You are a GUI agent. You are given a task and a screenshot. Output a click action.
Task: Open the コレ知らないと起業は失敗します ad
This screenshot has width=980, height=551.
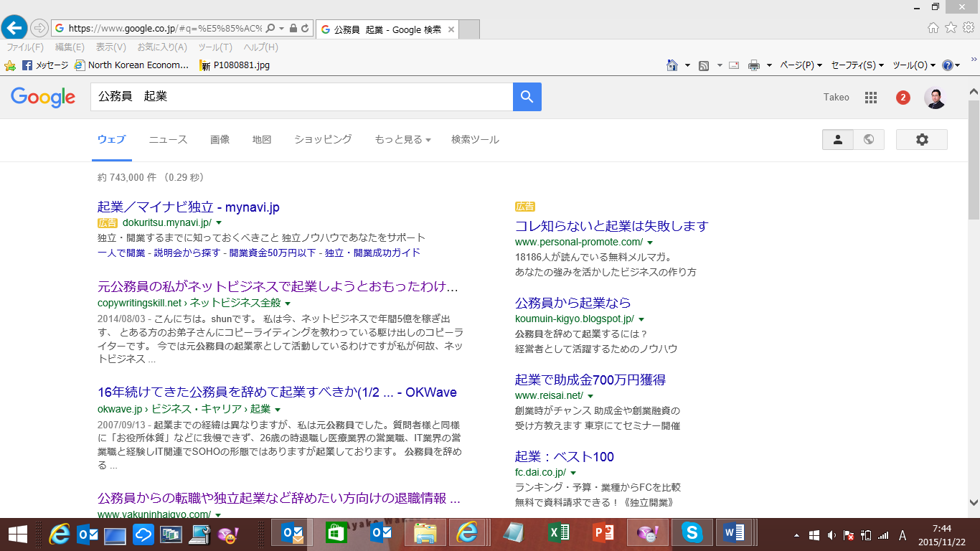pyautogui.click(x=612, y=226)
